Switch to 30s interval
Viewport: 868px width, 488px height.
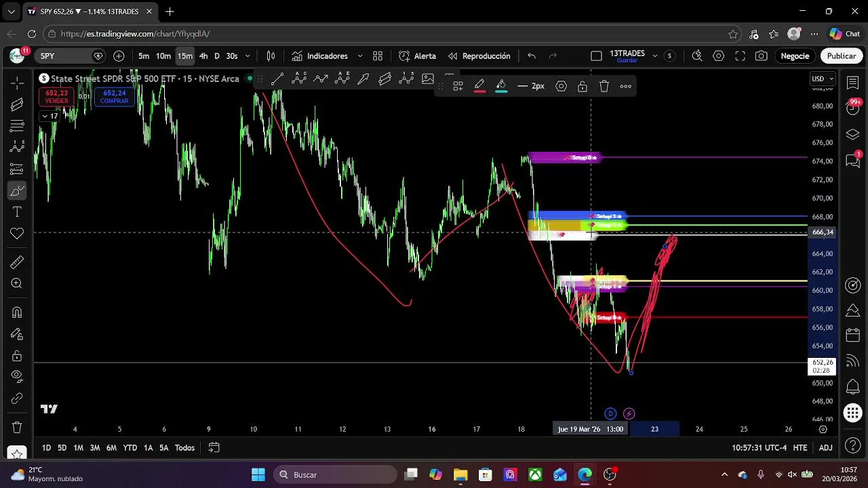point(232,56)
